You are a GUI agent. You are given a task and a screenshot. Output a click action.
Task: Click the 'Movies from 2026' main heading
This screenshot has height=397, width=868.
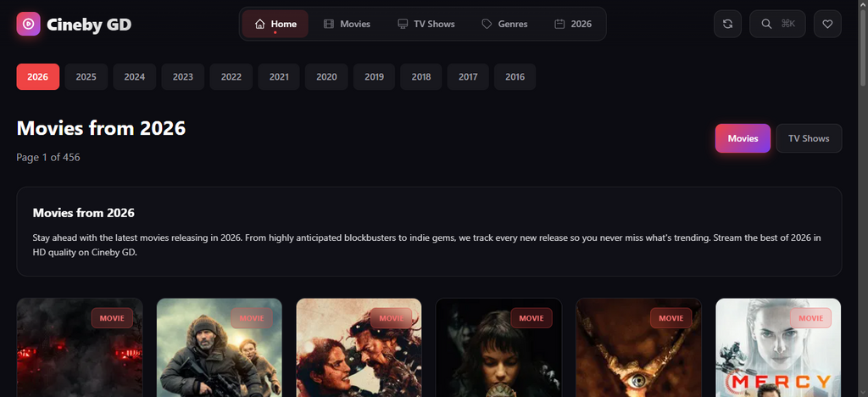102,128
